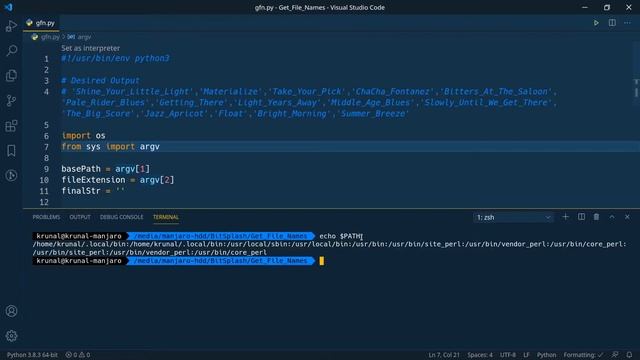Split the editor right
Image resolution: width=640 pixels, height=360 pixels.
(612, 23)
